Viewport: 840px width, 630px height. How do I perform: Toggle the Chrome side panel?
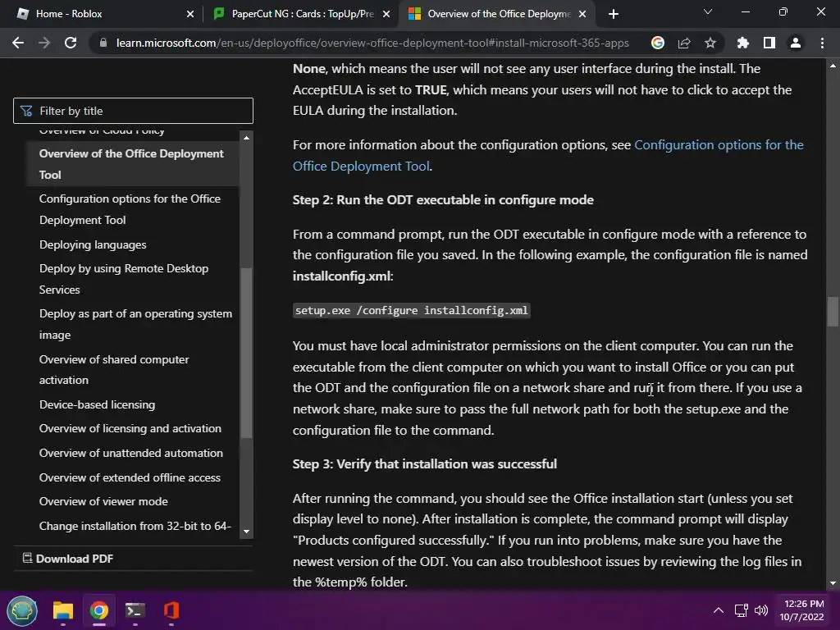click(x=769, y=43)
